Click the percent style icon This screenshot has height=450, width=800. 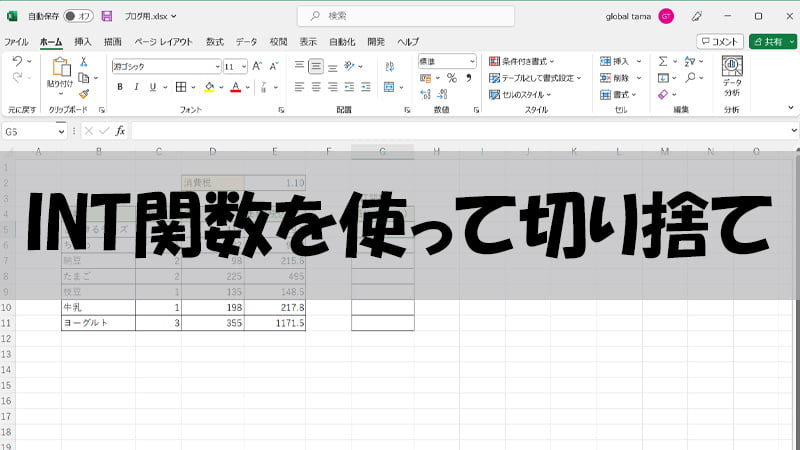point(452,78)
